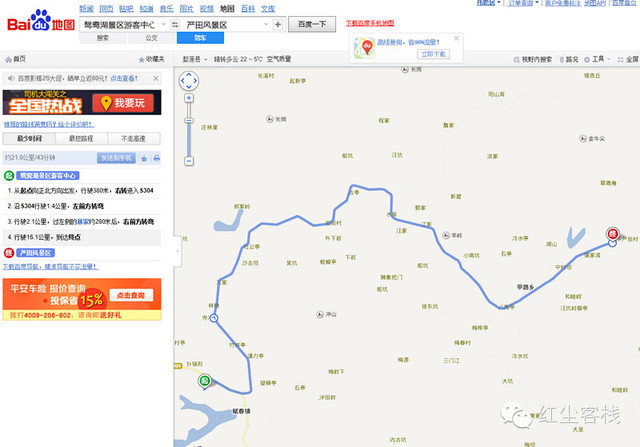Toggle the 路况 traffic layer
The height and width of the screenshot is (447, 640).
point(569,60)
